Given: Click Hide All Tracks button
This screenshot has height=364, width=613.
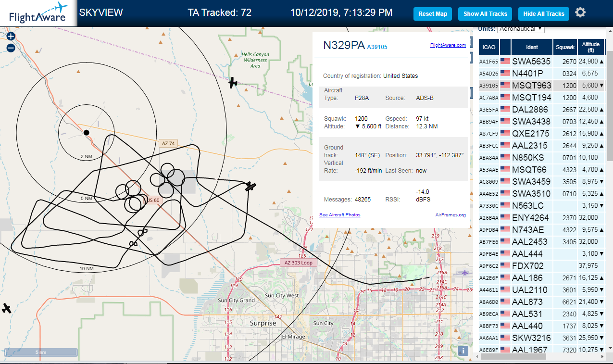Looking at the screenshot, I should pyautogui.click(x=544, y=14).
